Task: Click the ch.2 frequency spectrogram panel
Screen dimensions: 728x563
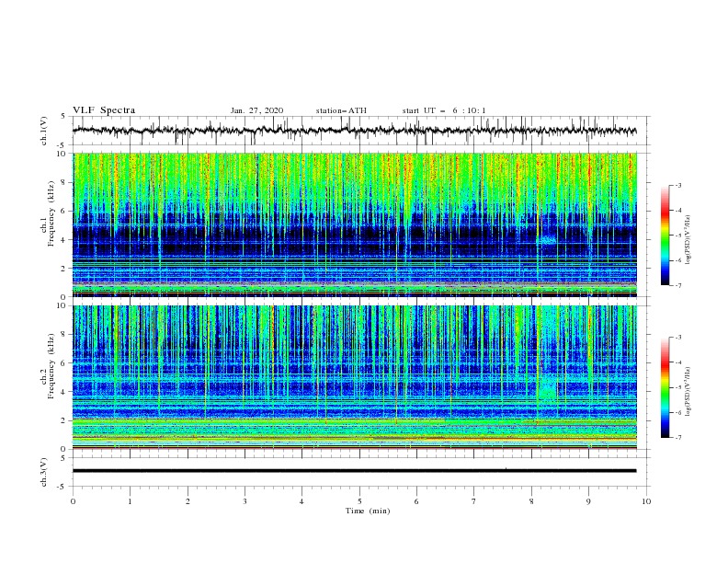Action: pyautogui.click(x=355, y=377)
